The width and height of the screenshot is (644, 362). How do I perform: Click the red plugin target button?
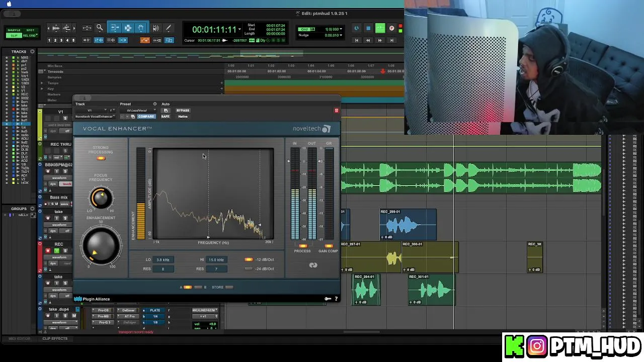click(x=337, y=111)
